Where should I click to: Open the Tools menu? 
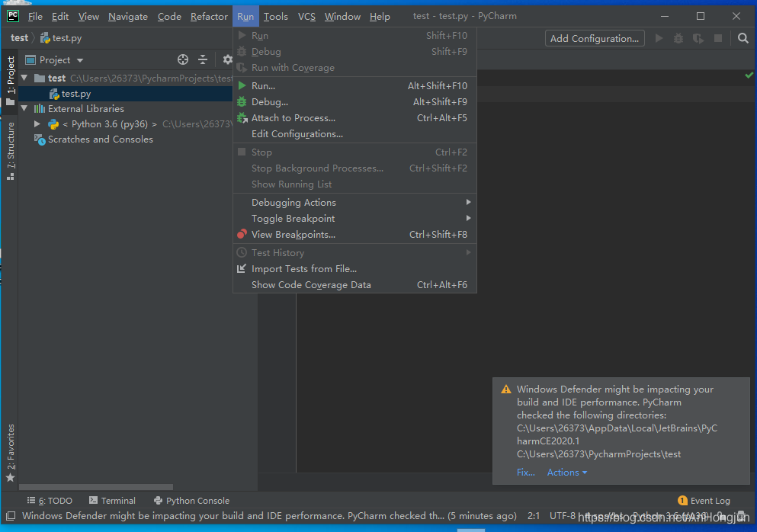pyautogui.click(x=276, y=17)
